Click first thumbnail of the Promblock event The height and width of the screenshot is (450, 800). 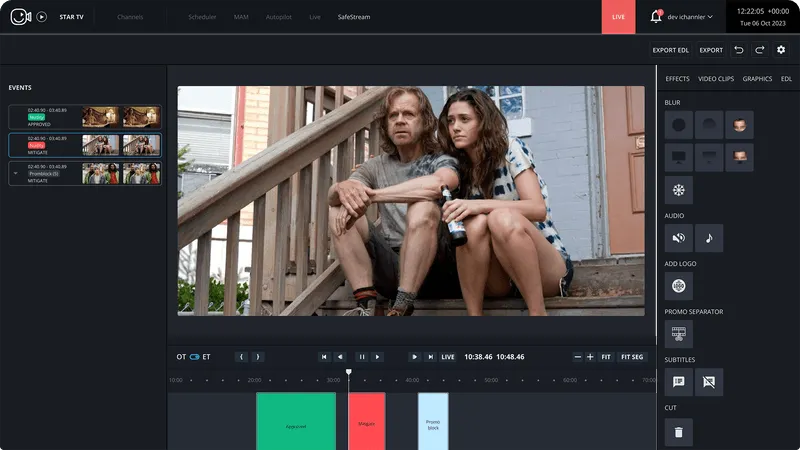point(101,173)
